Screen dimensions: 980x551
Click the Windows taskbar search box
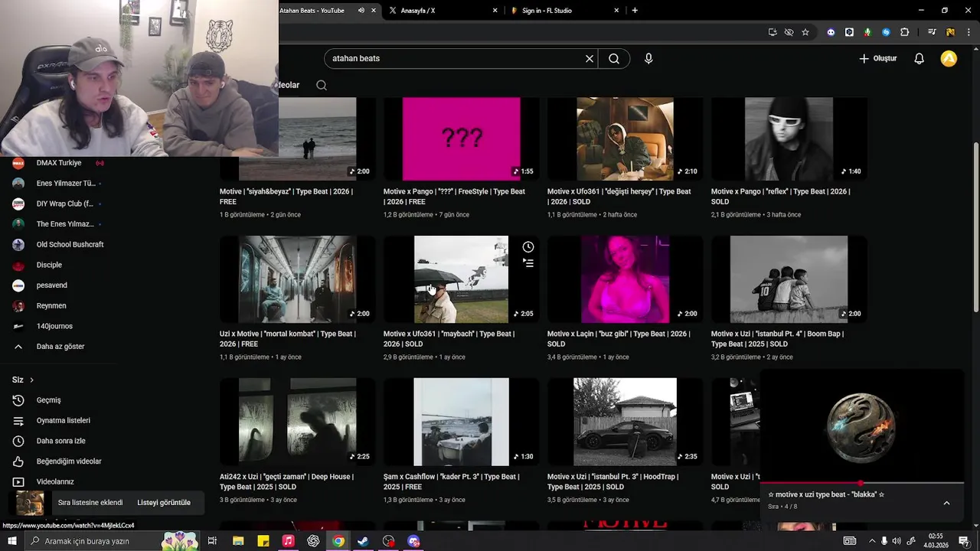[x=112, y=541]
